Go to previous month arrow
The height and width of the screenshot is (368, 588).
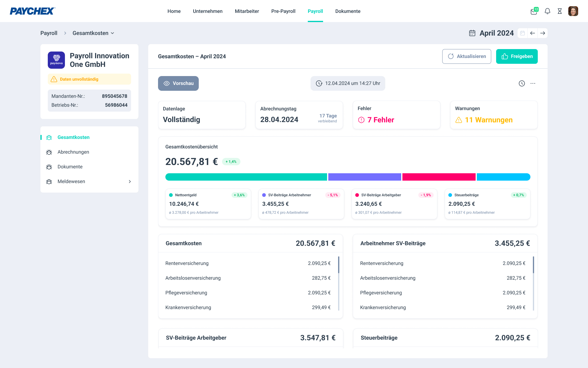tap(533, 33)
